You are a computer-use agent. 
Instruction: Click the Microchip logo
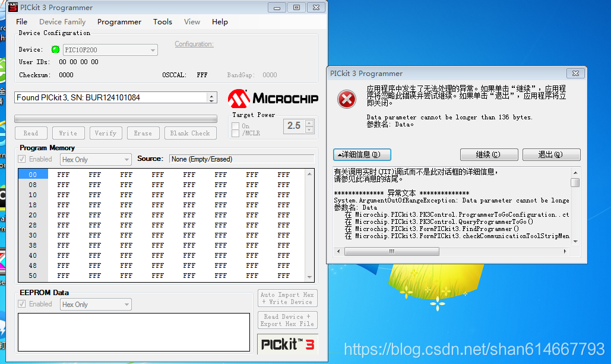click(273, 99)
